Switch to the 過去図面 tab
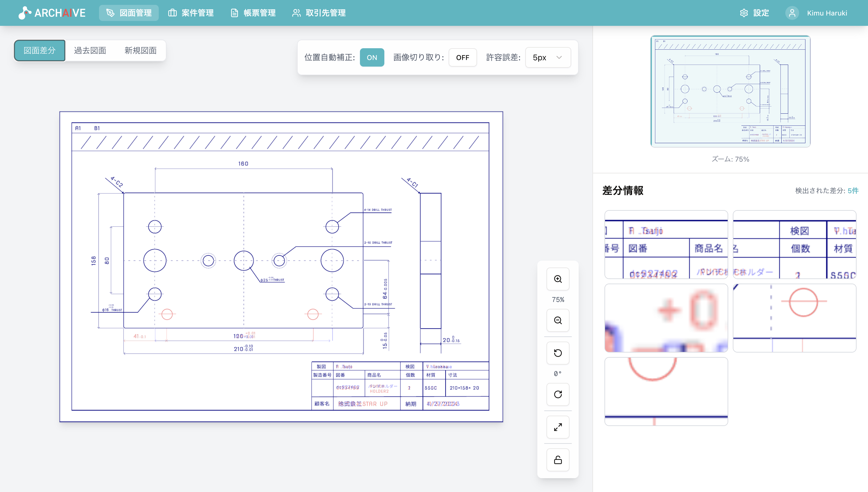Screen dimensions: 868x492 coord(90,51)
